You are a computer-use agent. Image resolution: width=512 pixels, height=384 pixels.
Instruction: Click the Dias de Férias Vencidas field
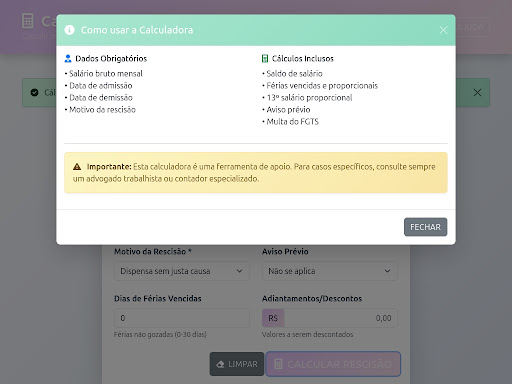click(x=182, y=318)
